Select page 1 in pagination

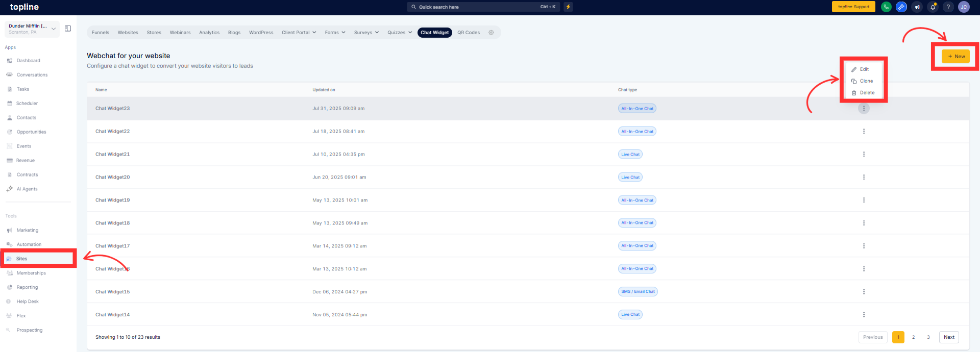point(898,337)
